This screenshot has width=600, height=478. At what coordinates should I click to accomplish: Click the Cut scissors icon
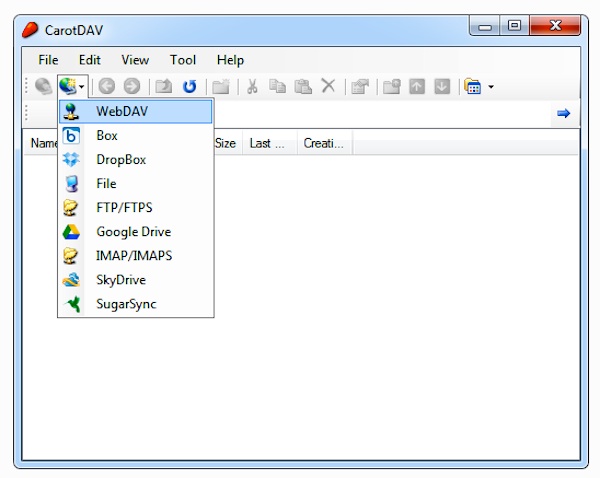[x=252, y=86]
